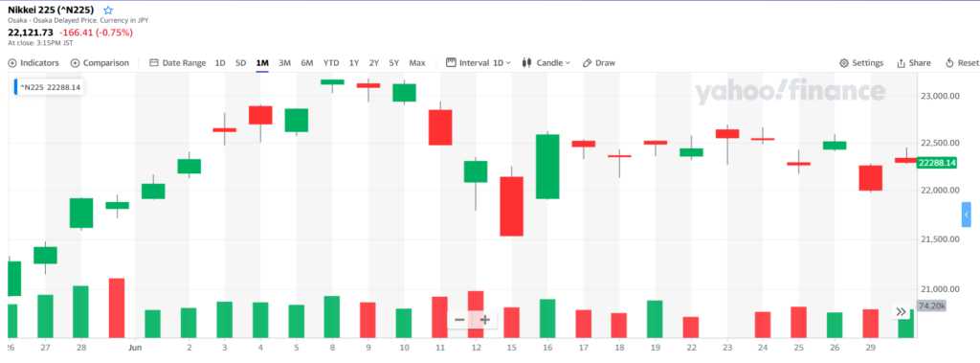Show Max range

point(417,62)
